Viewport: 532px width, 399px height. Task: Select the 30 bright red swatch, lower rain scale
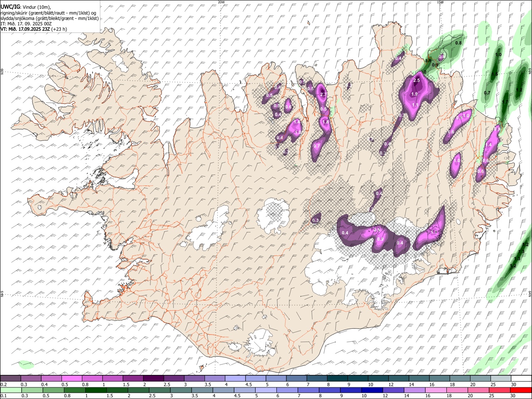point(521,390)
